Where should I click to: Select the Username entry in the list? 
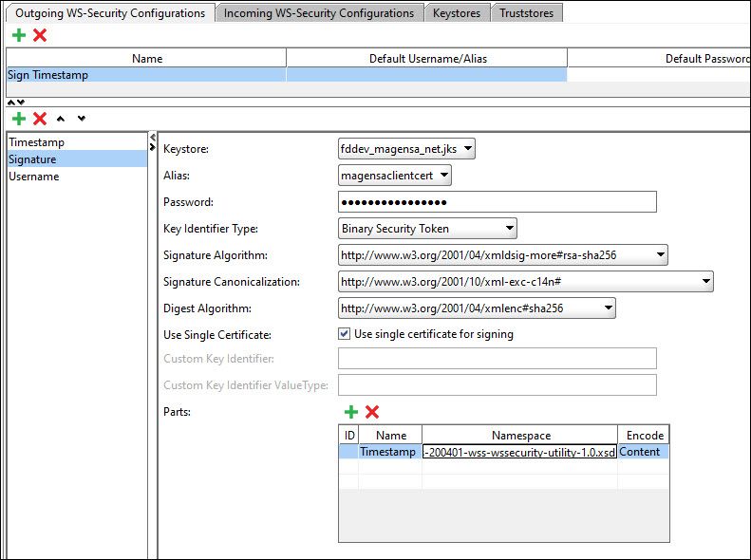coord(34,177)
